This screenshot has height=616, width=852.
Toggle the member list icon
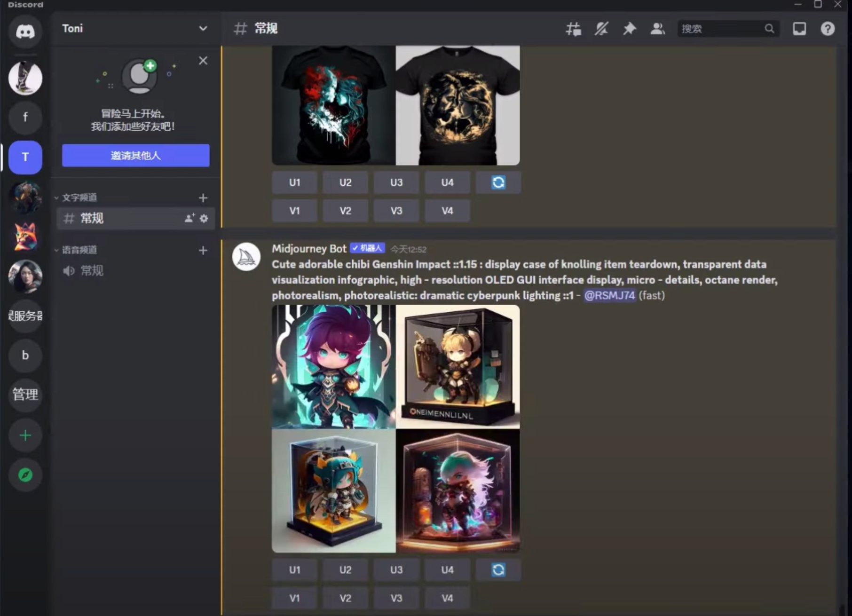(657, 29)
